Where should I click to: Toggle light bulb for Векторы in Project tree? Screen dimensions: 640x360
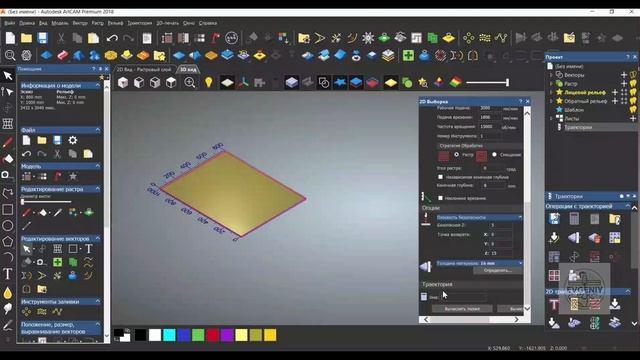click(x=633, y=75)
